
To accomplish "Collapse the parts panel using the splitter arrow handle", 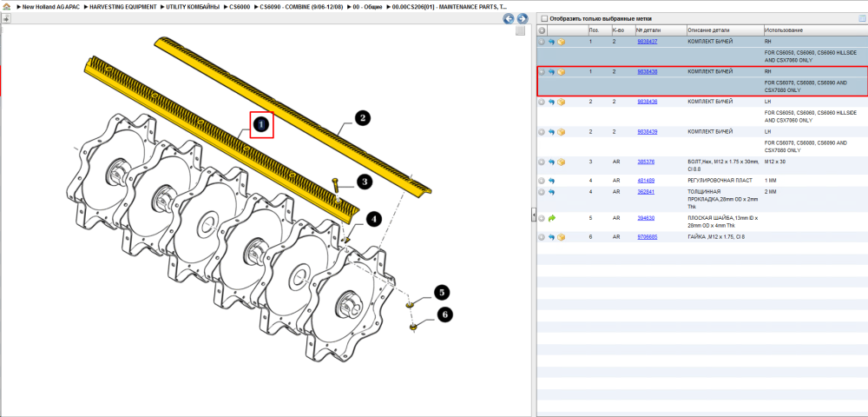I will pos(533,215).
